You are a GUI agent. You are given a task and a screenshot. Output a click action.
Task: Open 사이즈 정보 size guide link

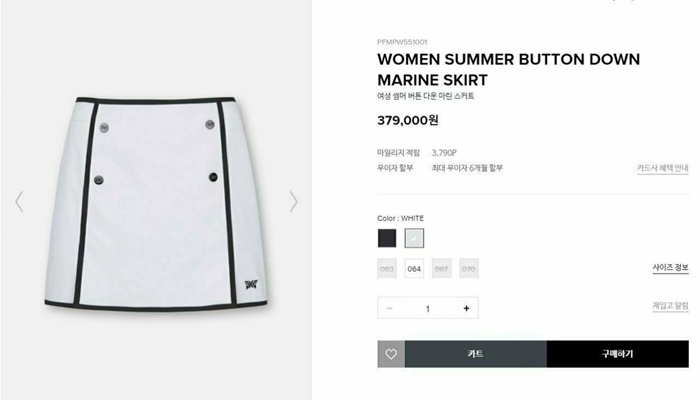(671, 267)
